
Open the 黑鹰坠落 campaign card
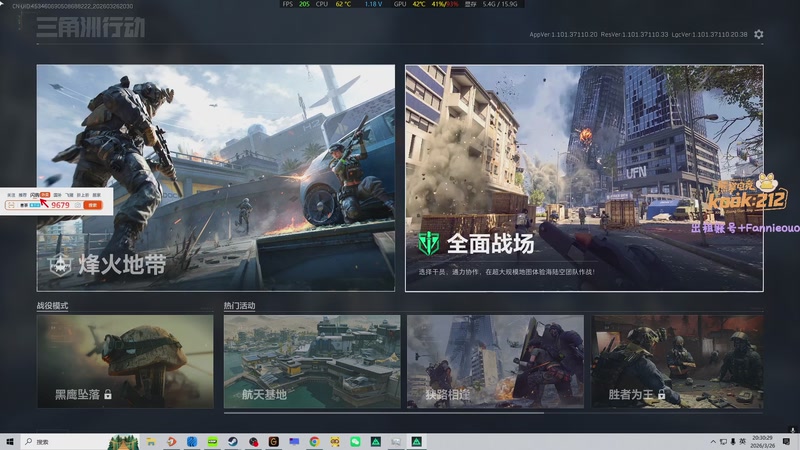[x=125, y=361]
